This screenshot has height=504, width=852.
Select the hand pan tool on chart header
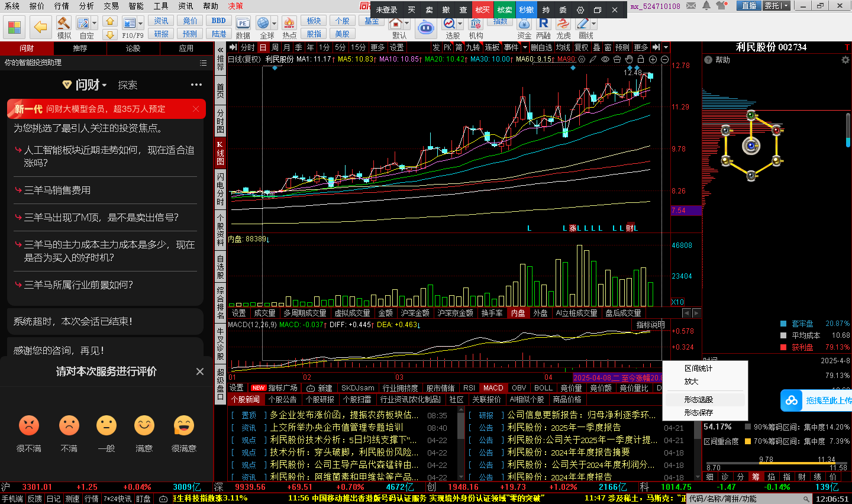coord(629,59)
